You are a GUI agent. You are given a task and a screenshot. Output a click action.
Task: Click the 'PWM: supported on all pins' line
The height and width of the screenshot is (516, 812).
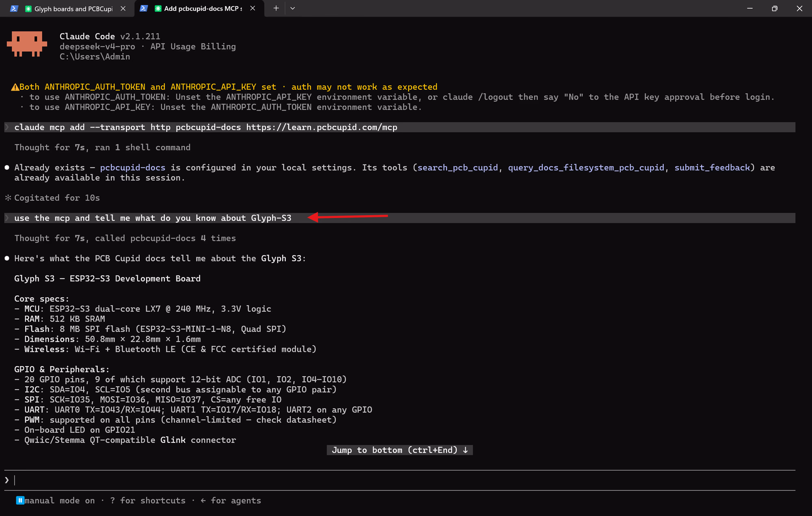[175, 420]
